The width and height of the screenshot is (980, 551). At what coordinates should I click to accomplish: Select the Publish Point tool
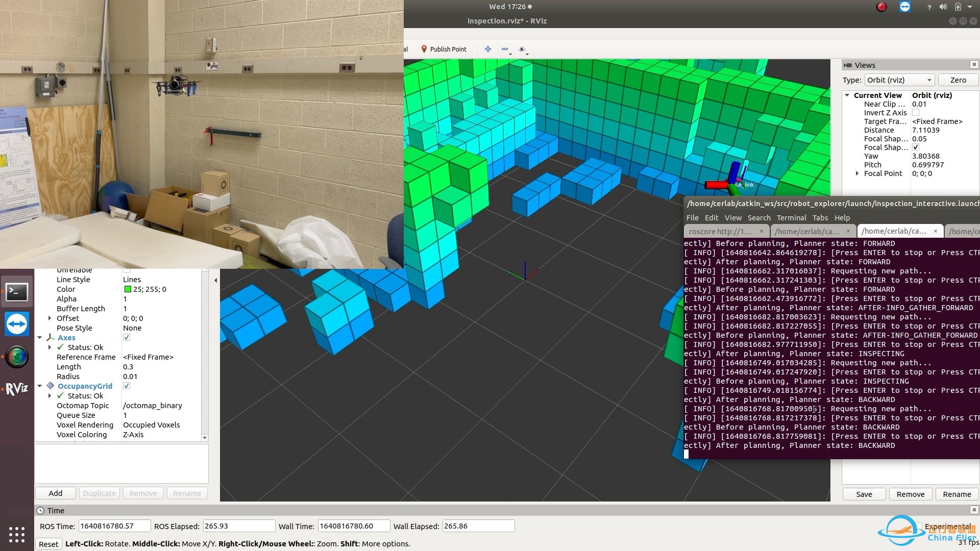442,48
